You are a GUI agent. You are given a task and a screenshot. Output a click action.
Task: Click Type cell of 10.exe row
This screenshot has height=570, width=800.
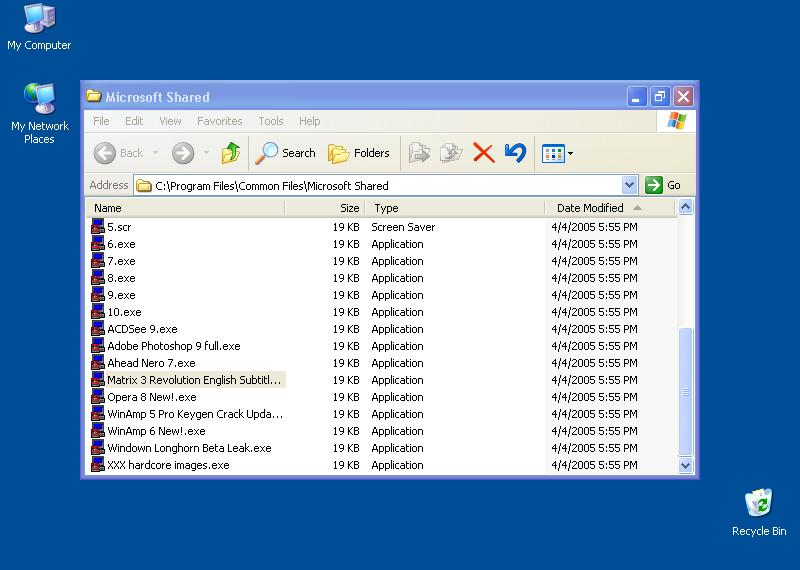[x=397, y=312]
